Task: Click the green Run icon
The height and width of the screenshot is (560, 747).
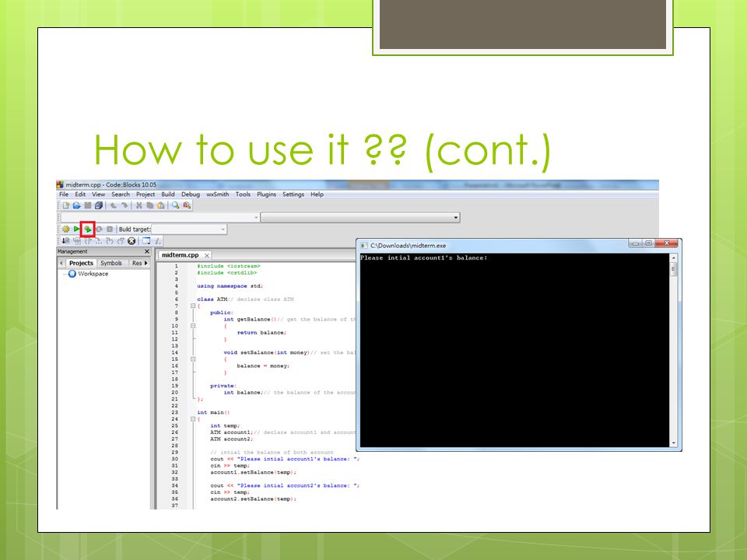Action: (x=77, y=229)
